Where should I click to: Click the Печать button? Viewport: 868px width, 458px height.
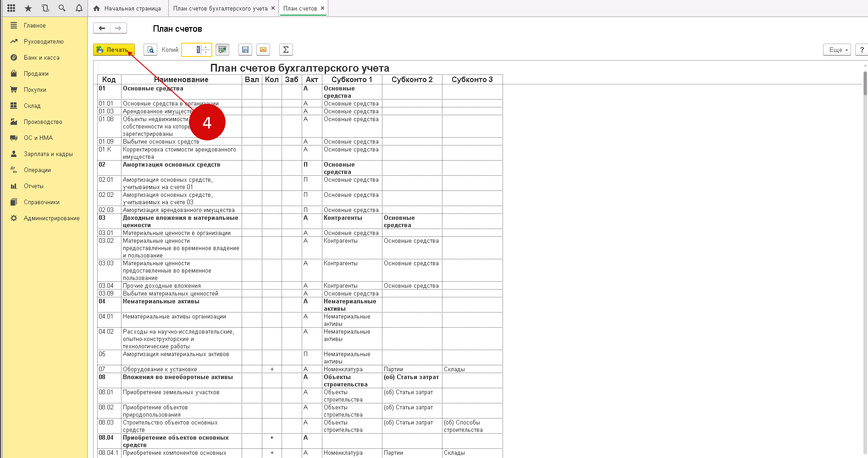pos(114,50)
